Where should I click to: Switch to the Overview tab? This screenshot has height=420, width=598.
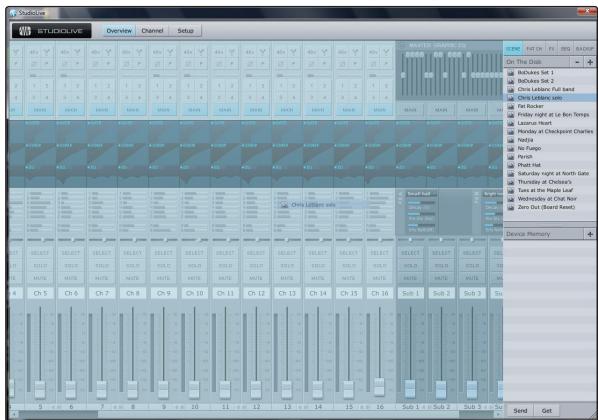[x=119, y=31]
